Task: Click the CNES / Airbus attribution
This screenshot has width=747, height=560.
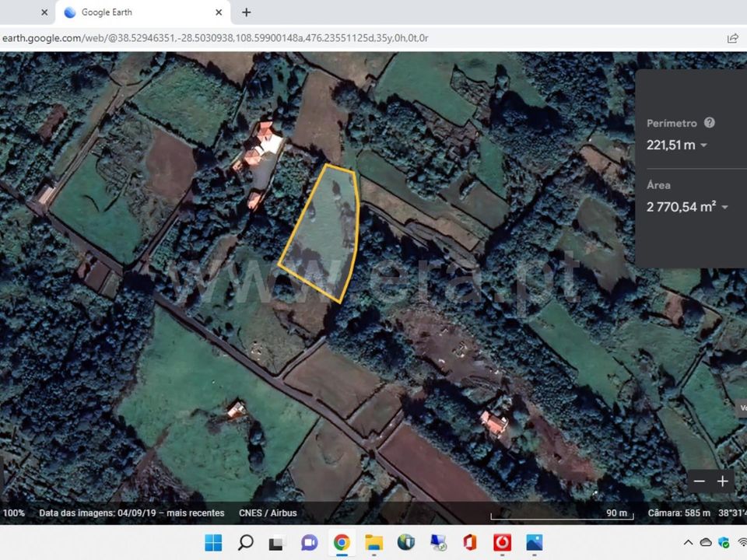Action: click(268, 513)
